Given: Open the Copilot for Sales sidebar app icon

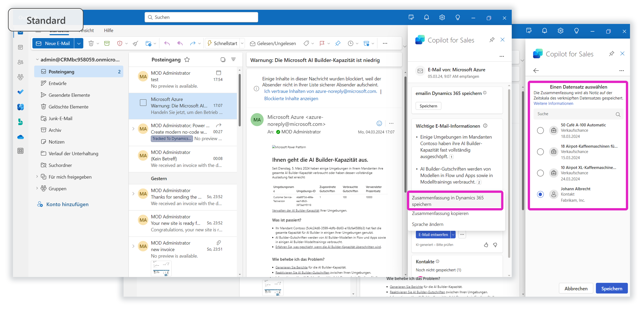Looking at the screenshot, I should click(20, 107).
